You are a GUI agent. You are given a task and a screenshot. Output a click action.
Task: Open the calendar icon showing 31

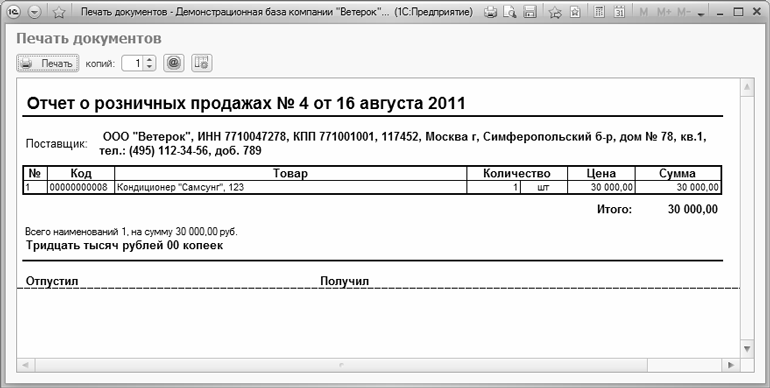[619, 12]
